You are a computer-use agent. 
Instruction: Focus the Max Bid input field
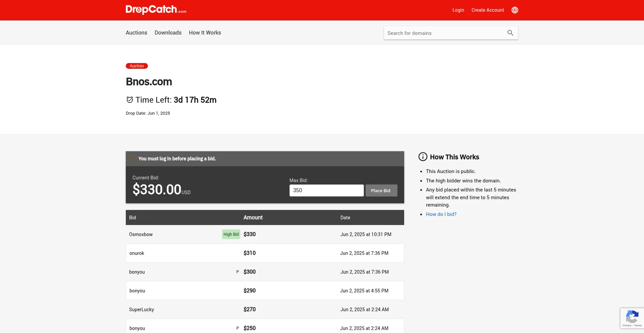pyautogui.click(x=326, y=190)
